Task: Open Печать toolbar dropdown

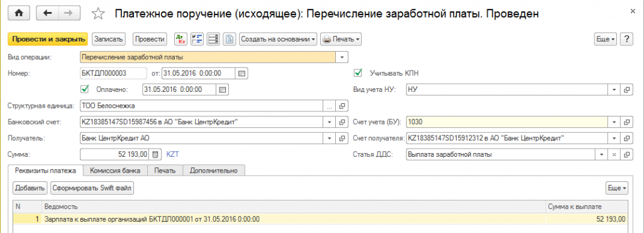Action: [341, 39]
